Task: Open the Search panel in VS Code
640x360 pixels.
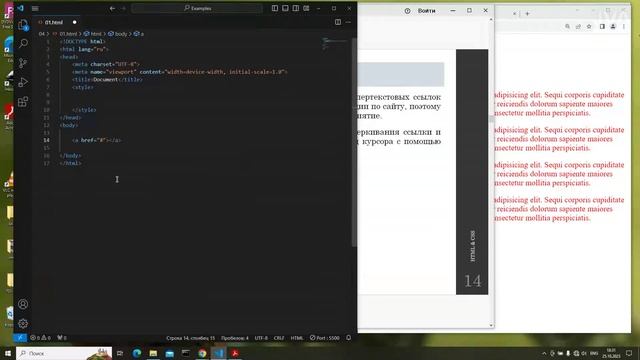Action: tap(23, 43)
